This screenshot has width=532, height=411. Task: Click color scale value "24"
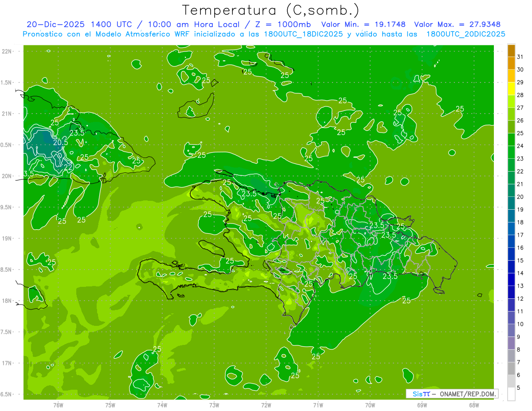(520, 146)
